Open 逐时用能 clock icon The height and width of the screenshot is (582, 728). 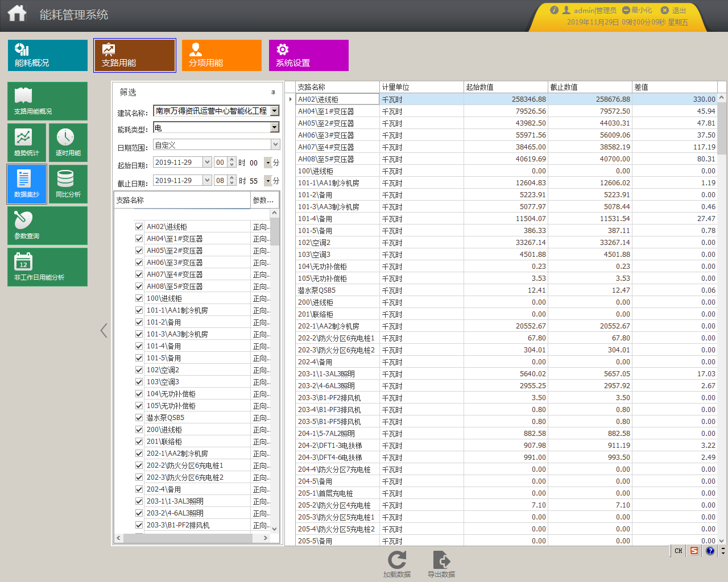[x=65, y=137]
